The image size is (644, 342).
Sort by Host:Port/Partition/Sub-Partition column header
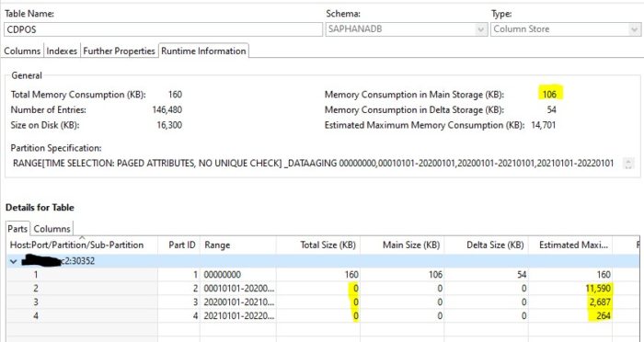pyautogui.click(x=82, y=245)
